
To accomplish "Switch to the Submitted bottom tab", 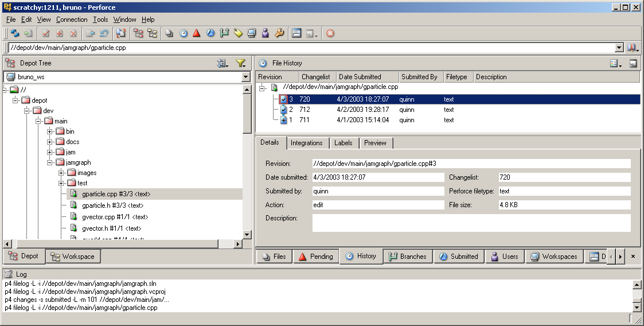I will [x=459, y=257].
